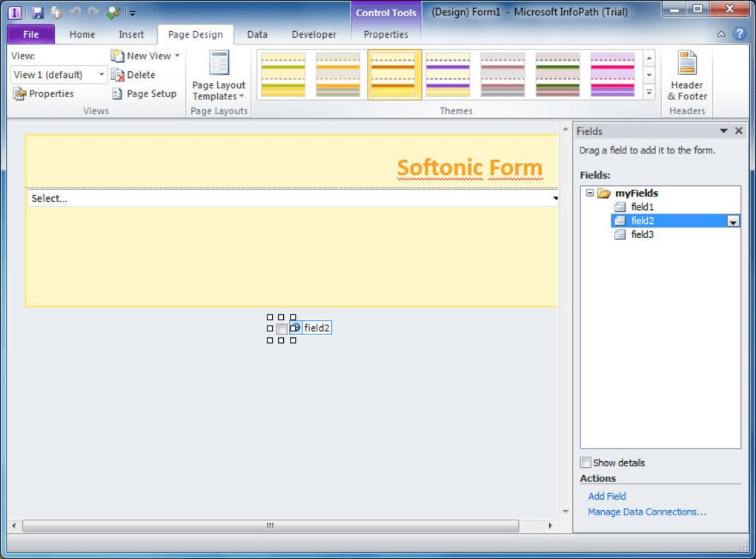This screenshot has height=559, width=756.
Task: Select the Page Design tab
Action: (x=195, y=34)
